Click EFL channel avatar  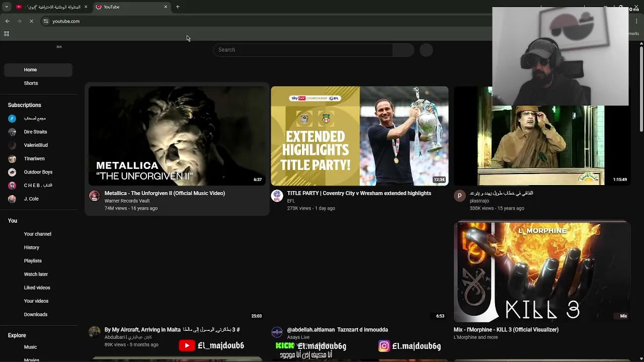pos(277,196)
